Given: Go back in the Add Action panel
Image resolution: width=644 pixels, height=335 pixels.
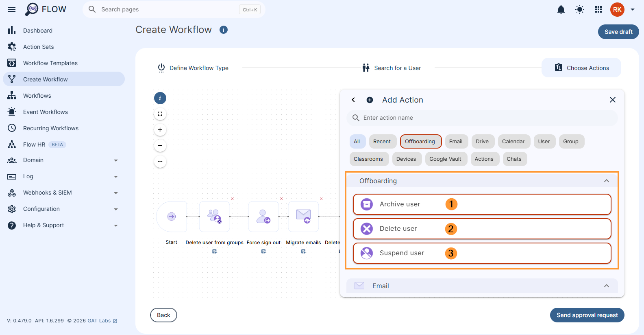Looking at the screenshot, I should 353,100.
